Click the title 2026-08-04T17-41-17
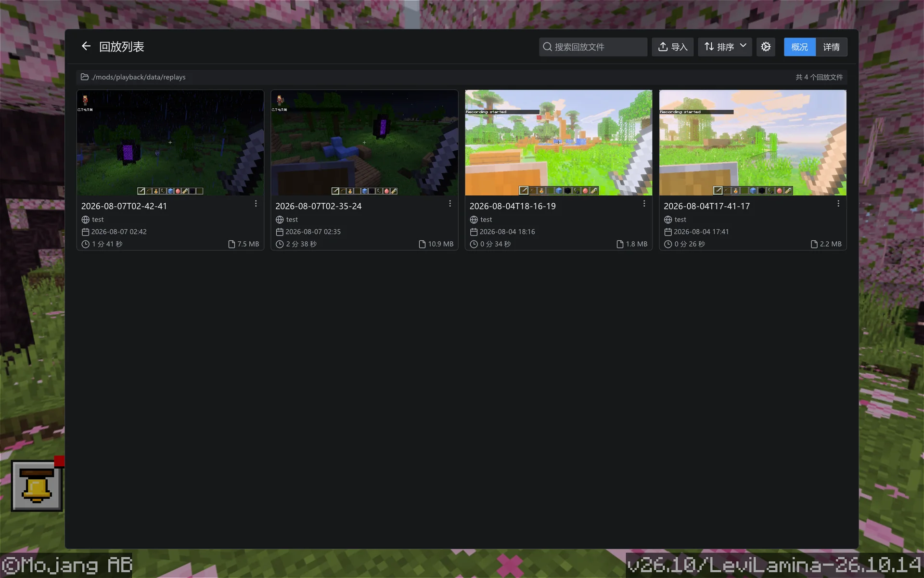 [706, 206]
